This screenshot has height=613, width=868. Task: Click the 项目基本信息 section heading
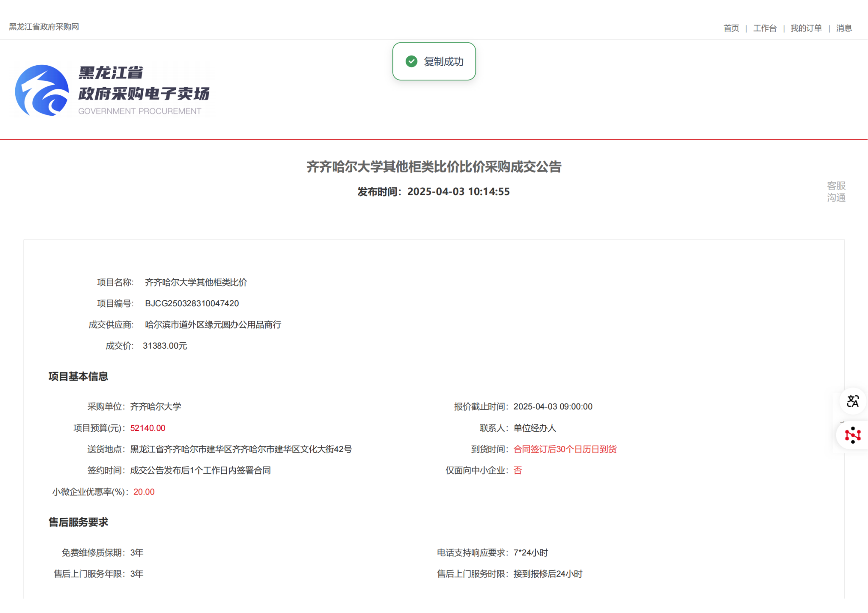click(x=78, y=376)
